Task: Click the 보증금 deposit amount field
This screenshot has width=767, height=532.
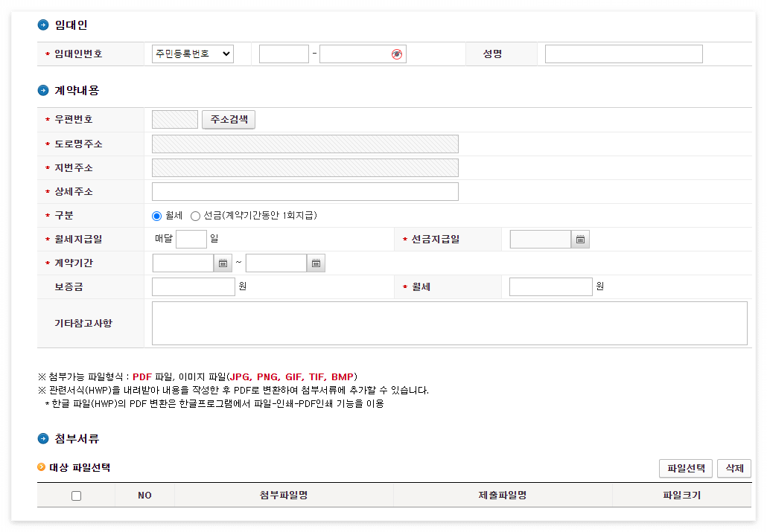Action: (x=193, y=286)
